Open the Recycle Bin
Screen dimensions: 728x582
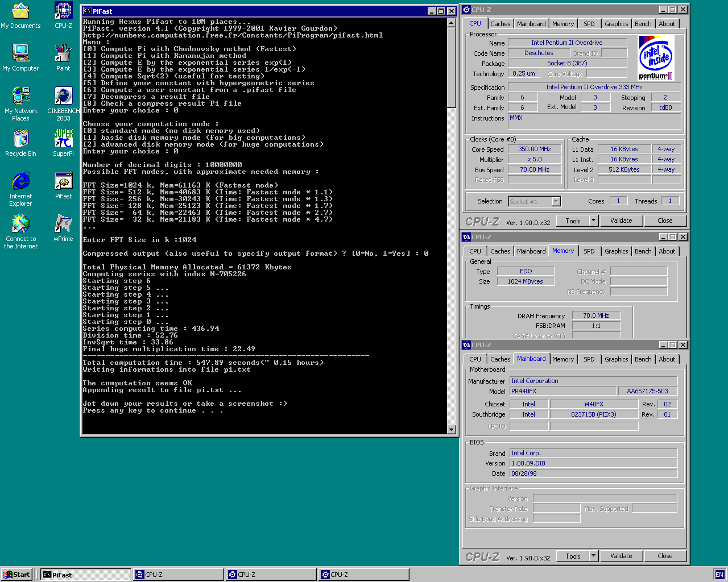pos(20,143)
